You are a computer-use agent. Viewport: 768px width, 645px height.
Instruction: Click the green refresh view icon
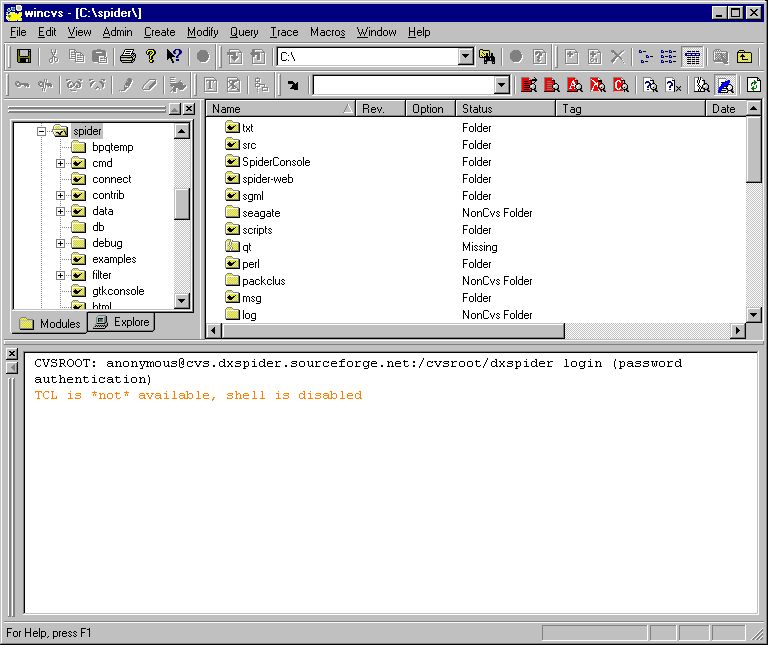pyautogui.click(x=753, y=85)
